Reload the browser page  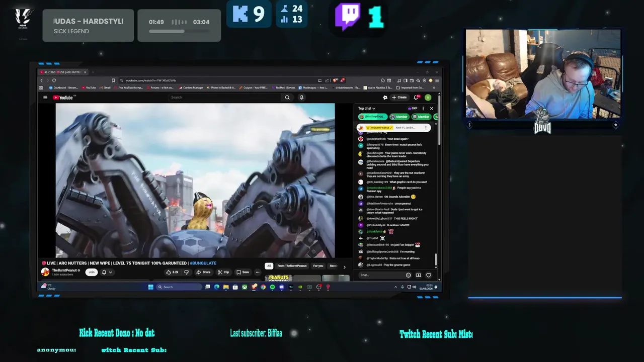(x=54, y=80)
